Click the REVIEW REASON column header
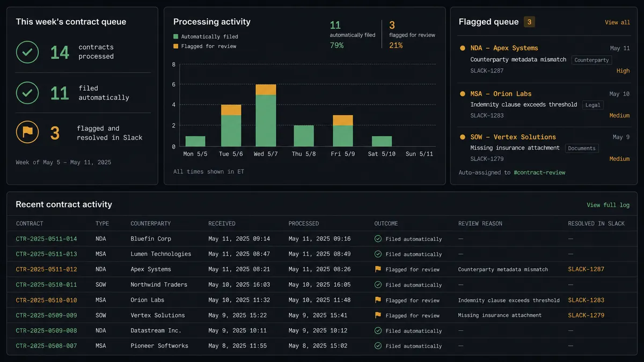The width and height of the screenshot is (644, 362). coord(480,224)
